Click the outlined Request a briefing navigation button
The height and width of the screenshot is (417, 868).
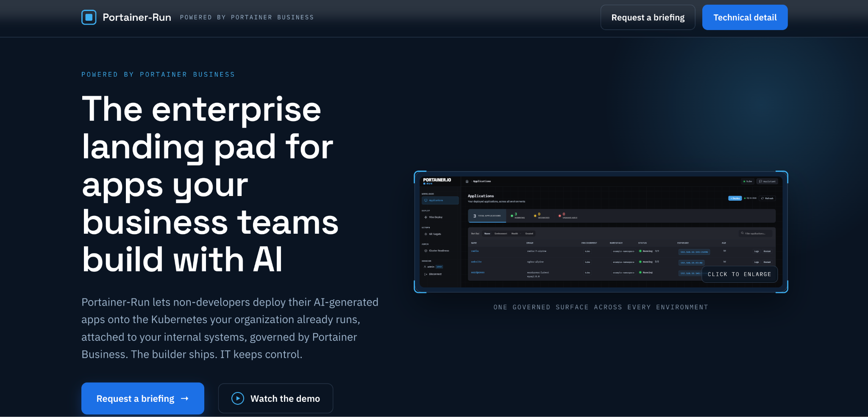[x=648, y=17]
